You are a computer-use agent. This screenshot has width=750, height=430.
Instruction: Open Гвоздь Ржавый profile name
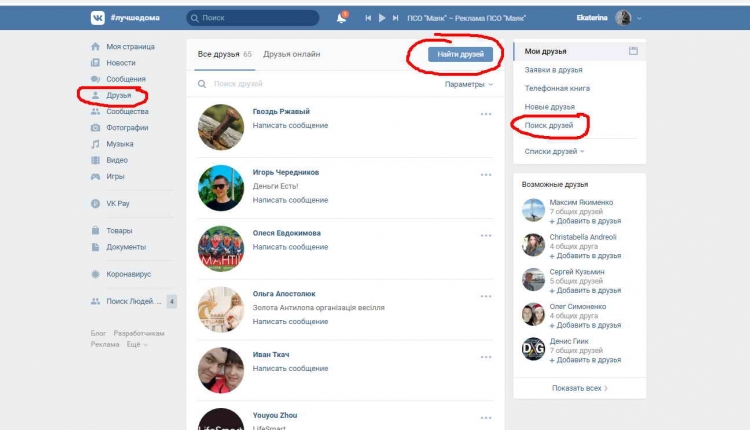(281, 111)
